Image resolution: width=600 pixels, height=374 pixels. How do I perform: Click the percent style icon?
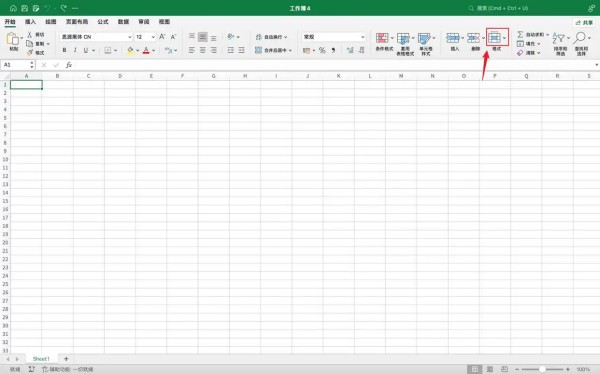coord(322,50)
